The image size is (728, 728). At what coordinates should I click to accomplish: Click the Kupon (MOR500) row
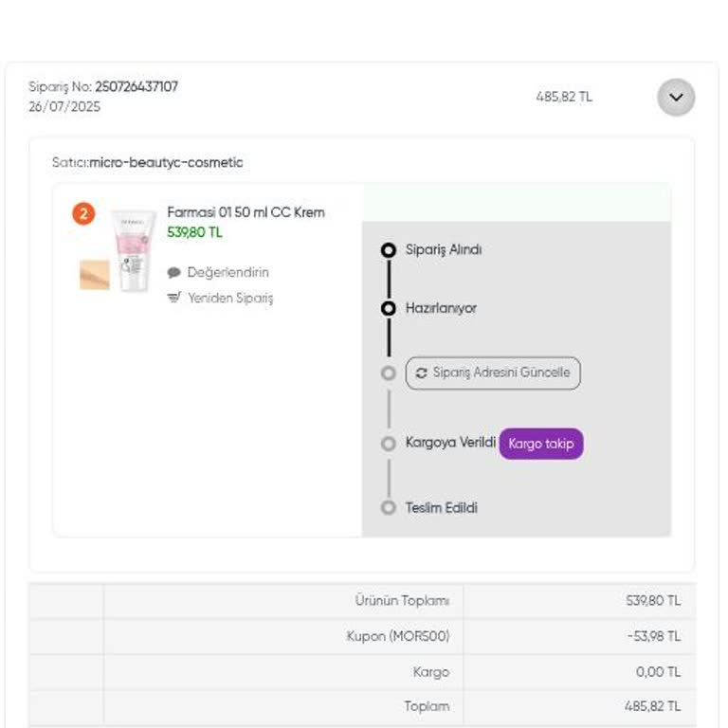[398, 636]
